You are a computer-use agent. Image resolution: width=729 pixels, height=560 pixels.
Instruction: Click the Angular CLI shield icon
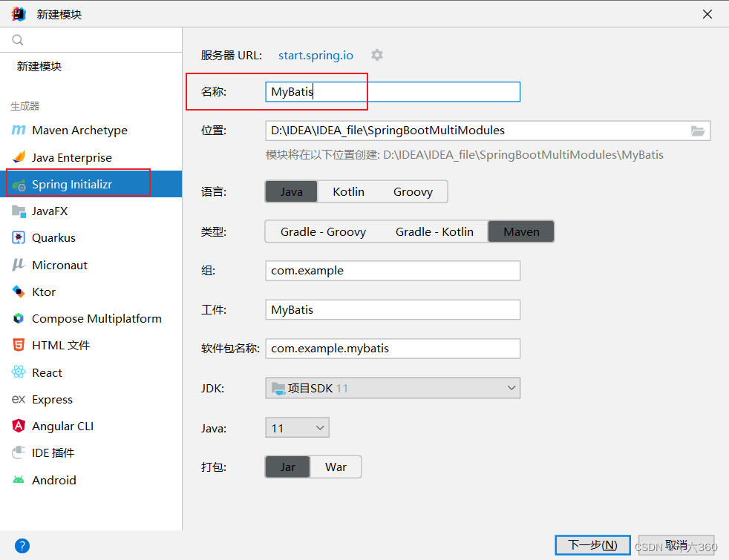(x=18, y=426)
